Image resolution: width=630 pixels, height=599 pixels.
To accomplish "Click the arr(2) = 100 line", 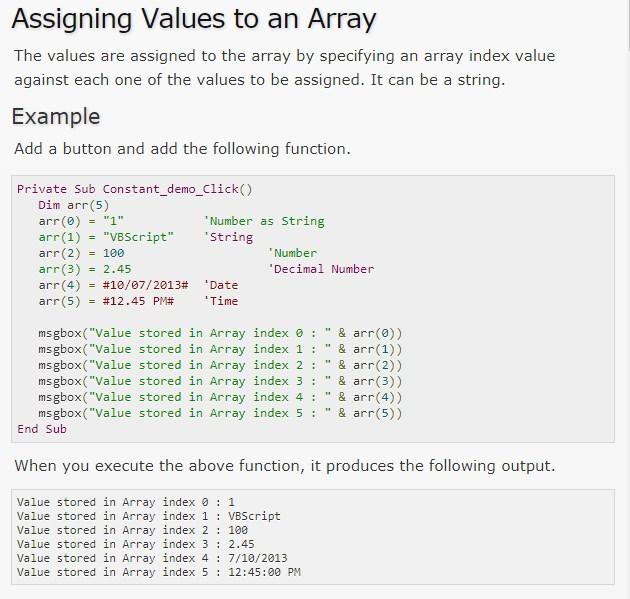I will point(81,253).
